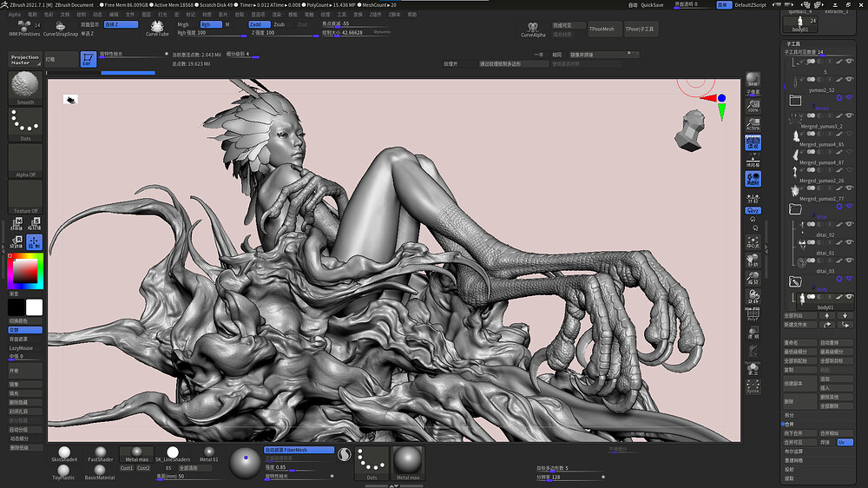Click the Cust1 button
The width and height of the screenshot is (868, 488).
pos(127,468)
